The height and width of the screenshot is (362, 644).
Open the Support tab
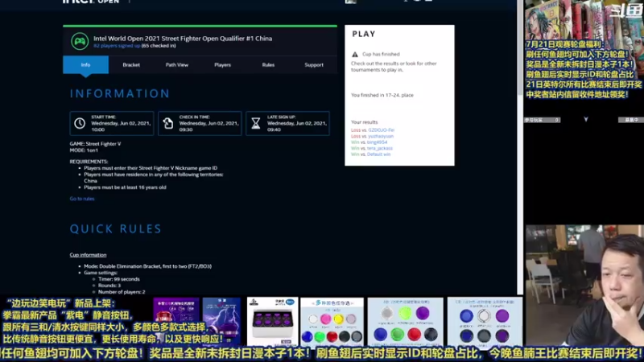(x=314, y=65)
